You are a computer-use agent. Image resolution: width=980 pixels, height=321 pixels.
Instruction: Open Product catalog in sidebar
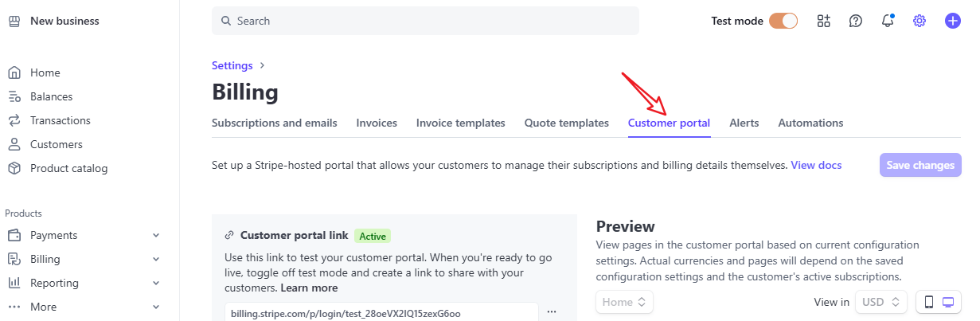tap(68, 168)
